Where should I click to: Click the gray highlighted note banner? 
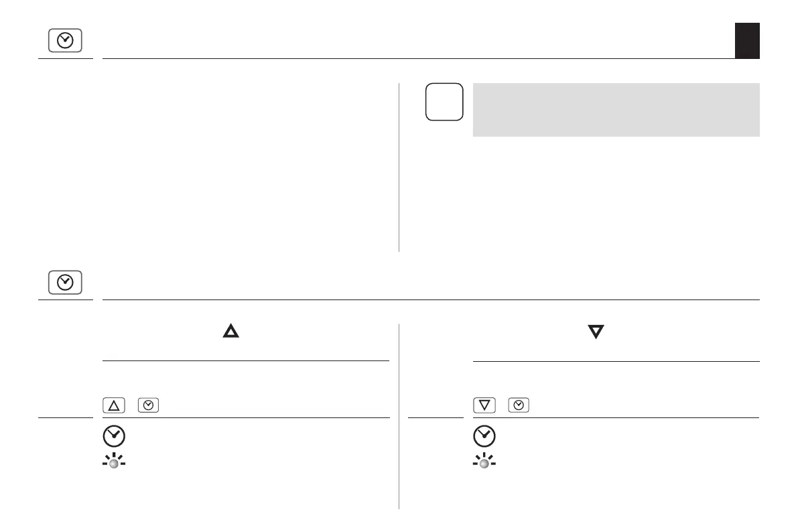[616, 109]
